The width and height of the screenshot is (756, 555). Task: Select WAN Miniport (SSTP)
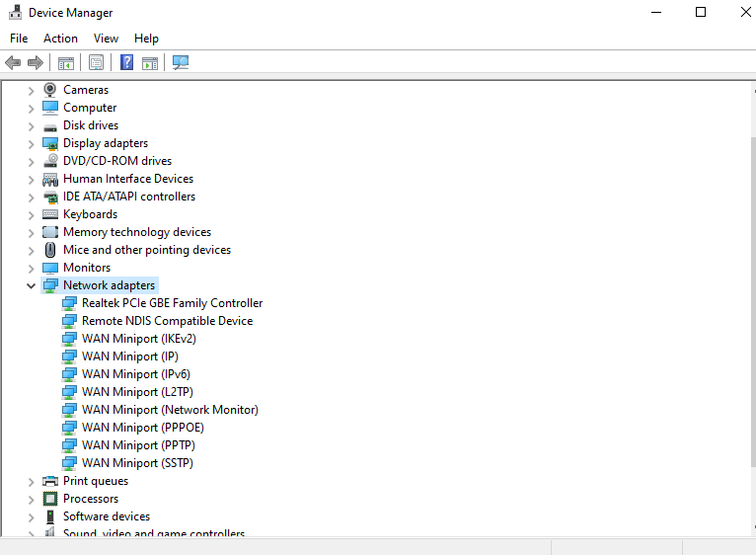[x=137, y=463]
